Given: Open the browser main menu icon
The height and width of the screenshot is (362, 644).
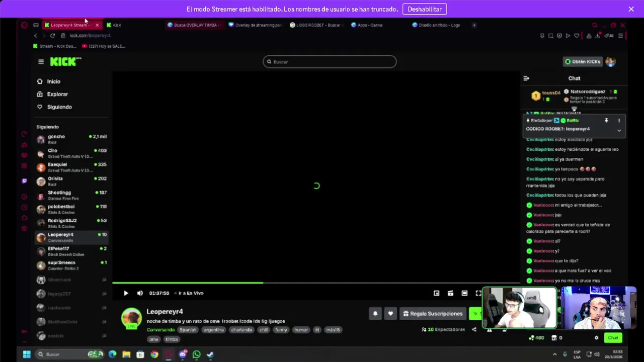Looking at the screenshot, I should tap(620, 36).
